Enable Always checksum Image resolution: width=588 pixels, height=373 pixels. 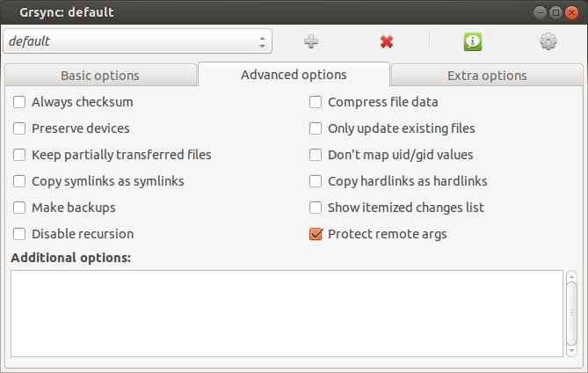coord(19,102)
